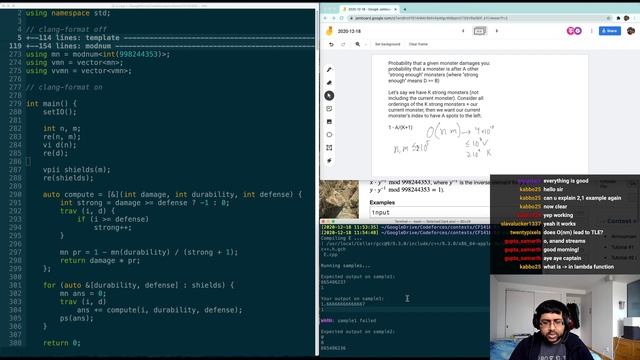The height and width of the screenshot is (360, 640).
Task: Expand the folded modnum lines in editor
Action: pyautogui.click(x=171, y=46)
